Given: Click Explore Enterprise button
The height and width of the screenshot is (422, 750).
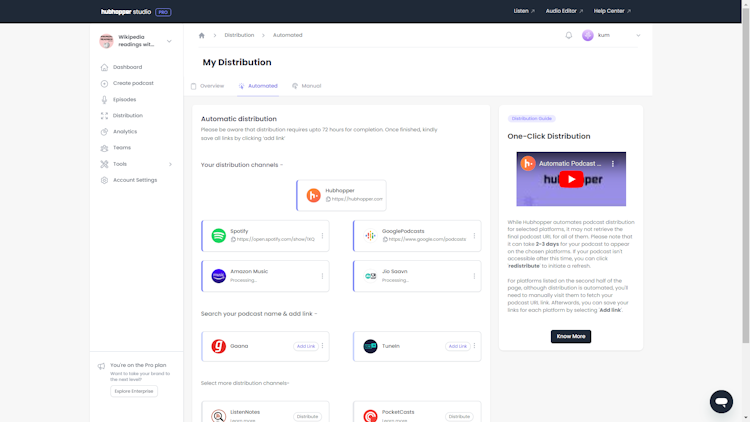Looking at the screenshot, I should click(134, 391).
